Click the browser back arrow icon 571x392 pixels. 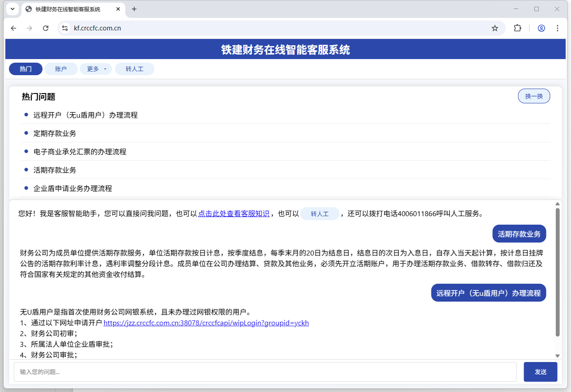13,28
